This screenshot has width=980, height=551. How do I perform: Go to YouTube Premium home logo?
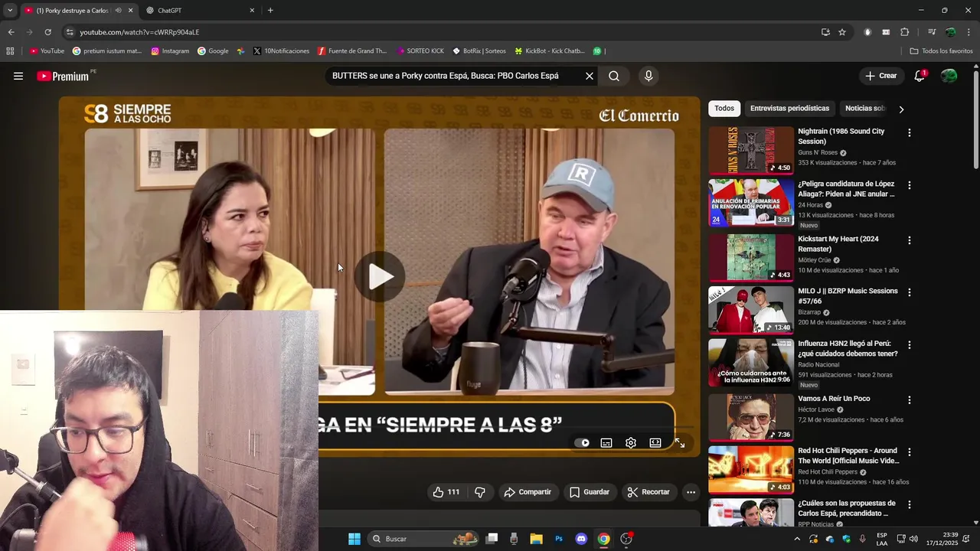(x=63, y=76)
